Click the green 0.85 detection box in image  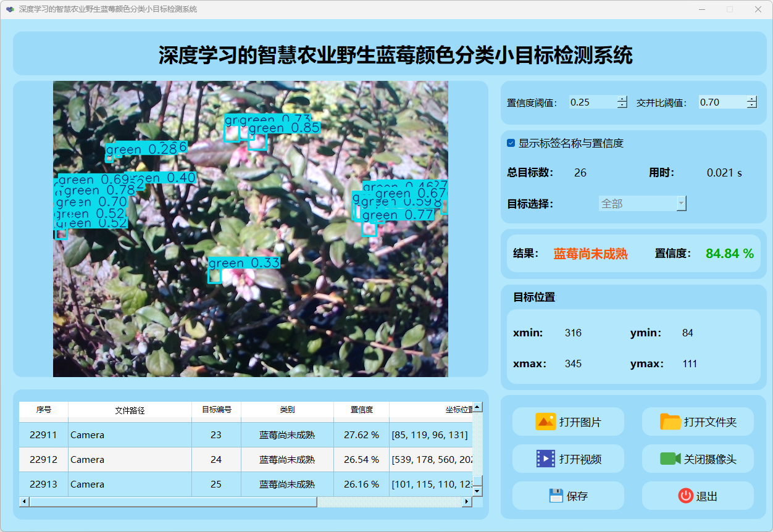(257, 143)
